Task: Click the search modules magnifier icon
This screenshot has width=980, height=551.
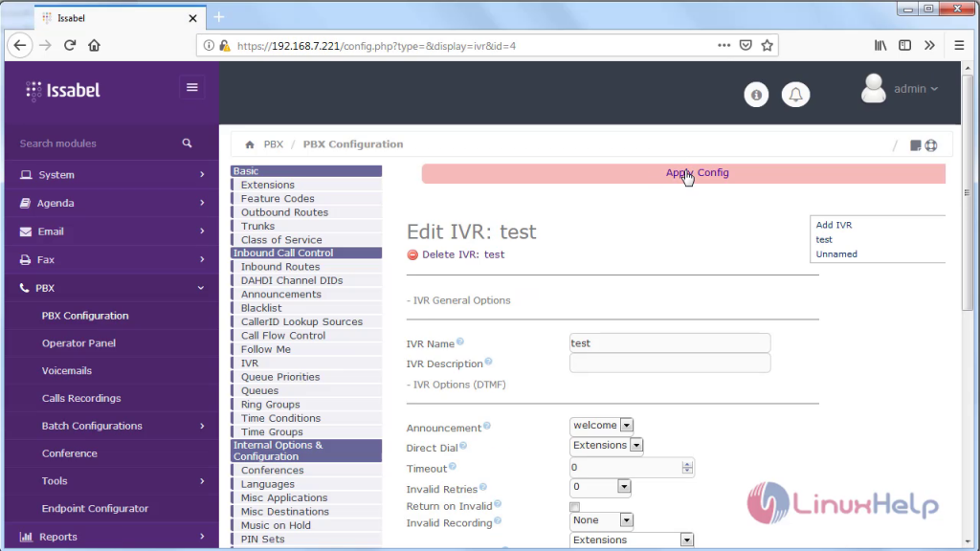Action: click(187, 143)
